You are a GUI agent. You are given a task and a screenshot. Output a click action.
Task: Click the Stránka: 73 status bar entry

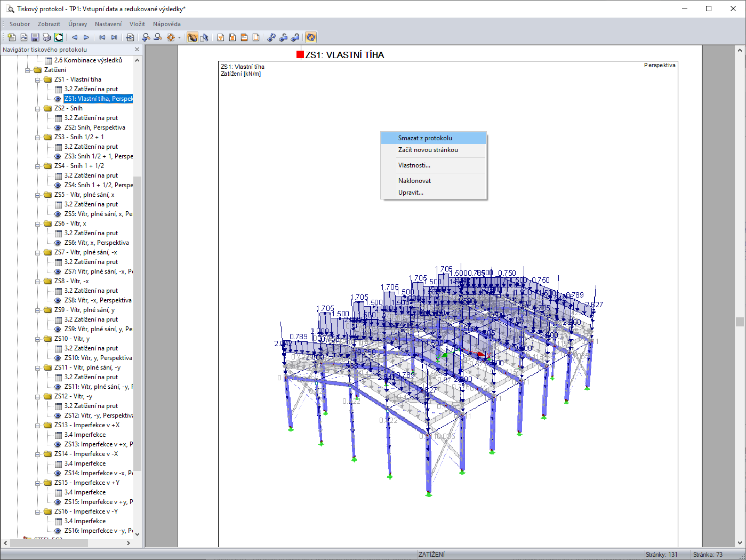(708, 555)
